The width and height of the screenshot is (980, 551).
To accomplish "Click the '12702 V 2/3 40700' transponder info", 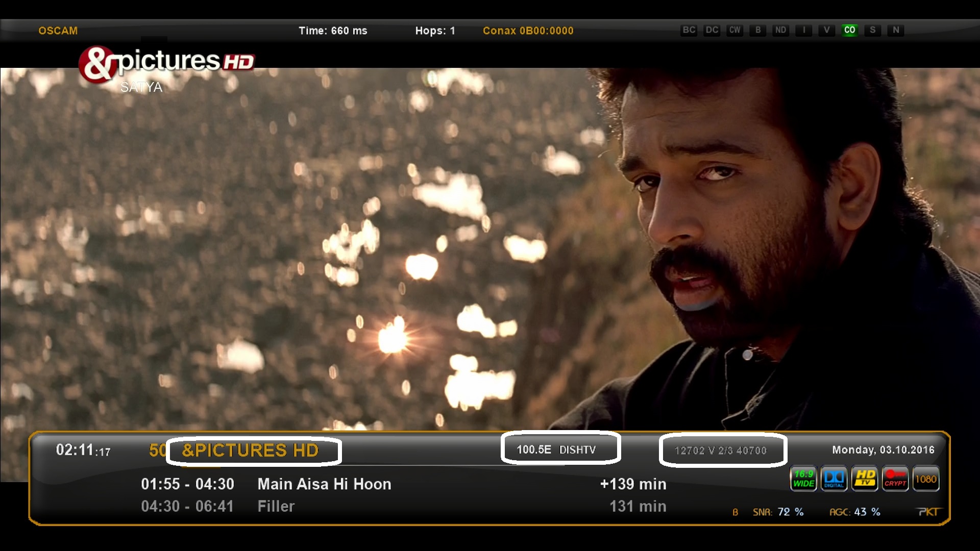I will click(x=721, y=450).
